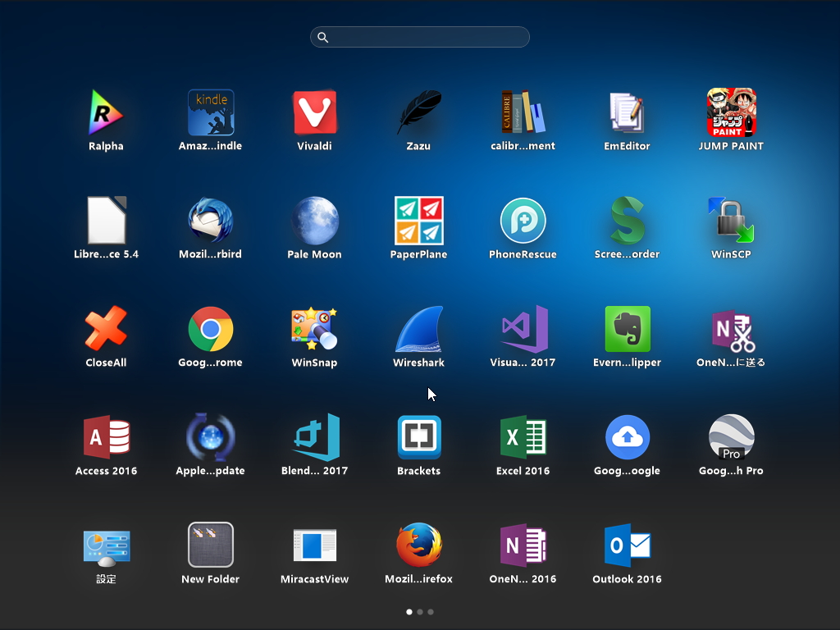The height and width of the screenshot is (630, 840).
Task: Open Outlook 2016 icon
Action: click(628, 545)
